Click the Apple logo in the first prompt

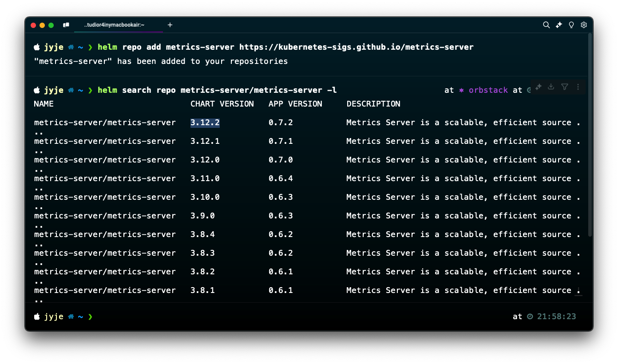[37, 47]
